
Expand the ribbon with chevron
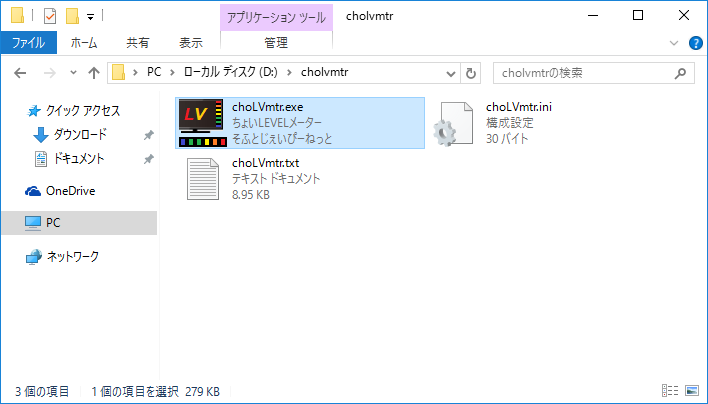[674, 43]
